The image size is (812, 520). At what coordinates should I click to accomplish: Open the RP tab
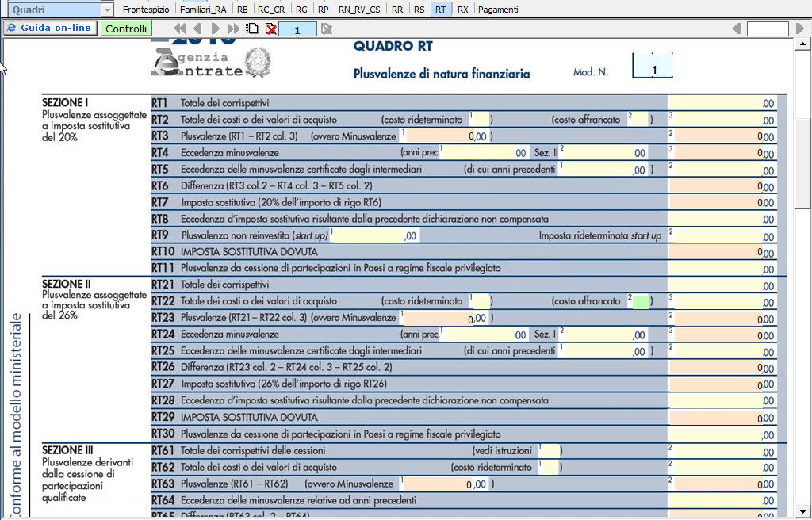(x=324, y=10)
